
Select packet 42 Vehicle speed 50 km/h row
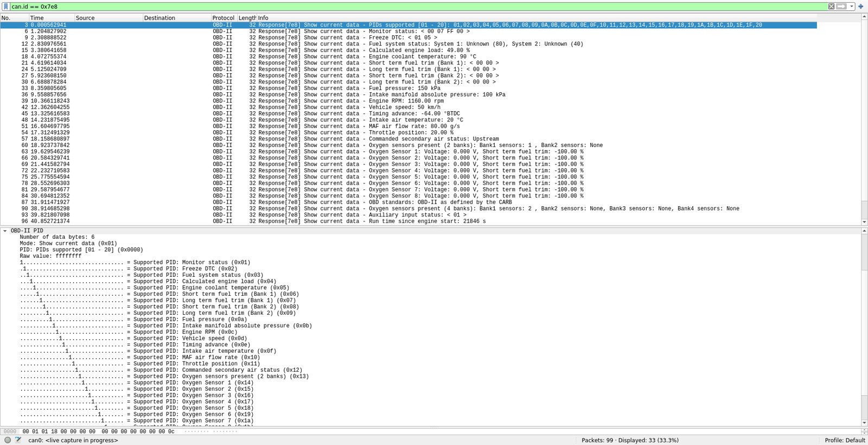click(409, 107)
